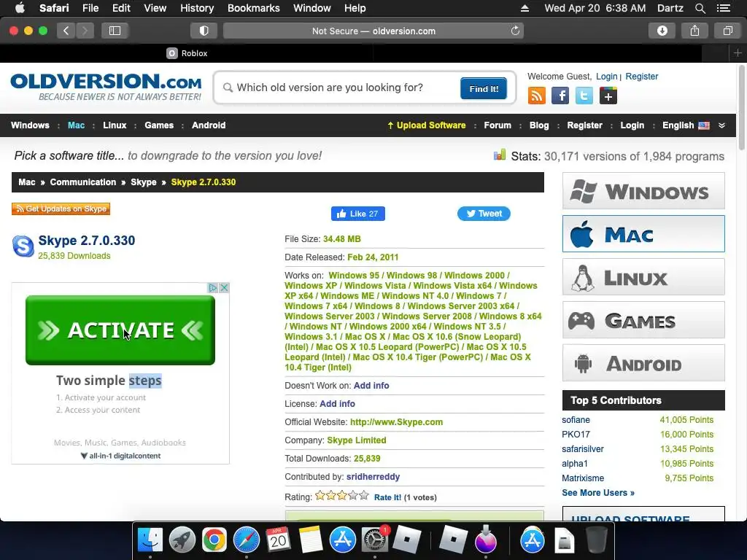
Task: Click the green ACTIVATE ad banner
Action: click(x=120, y=330)
